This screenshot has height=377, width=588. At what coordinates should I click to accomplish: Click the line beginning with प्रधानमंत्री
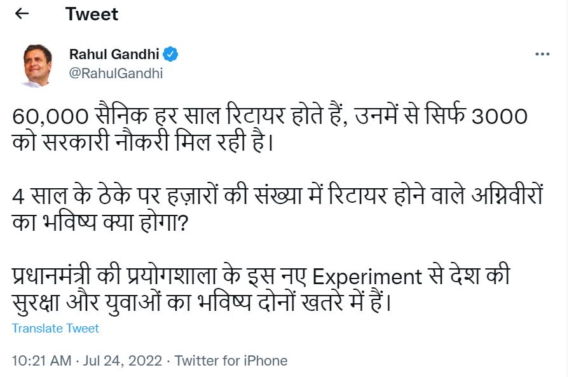[x=261, y=277]
